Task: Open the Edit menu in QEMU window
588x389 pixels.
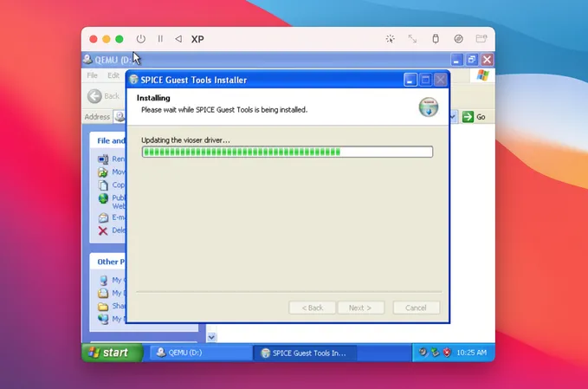Action: (x=113, y=75)
